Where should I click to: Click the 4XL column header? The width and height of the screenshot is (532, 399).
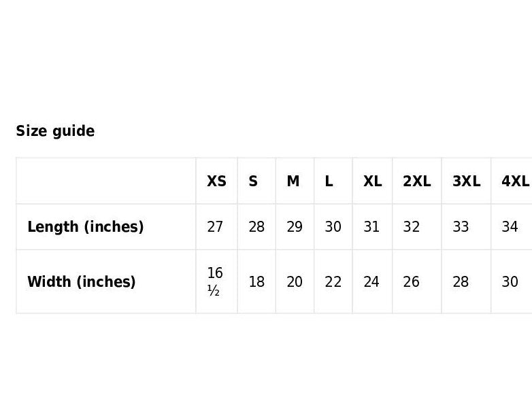tap(515, 181)
